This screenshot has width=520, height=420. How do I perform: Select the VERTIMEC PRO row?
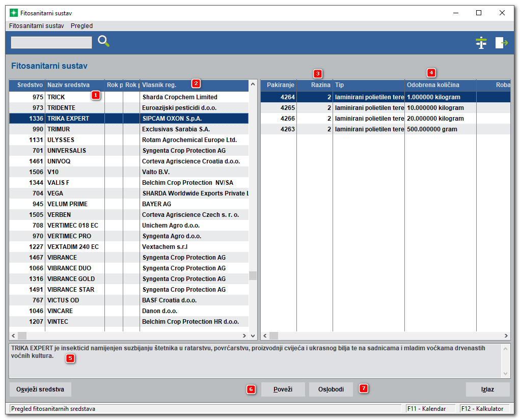coord(129,236)
